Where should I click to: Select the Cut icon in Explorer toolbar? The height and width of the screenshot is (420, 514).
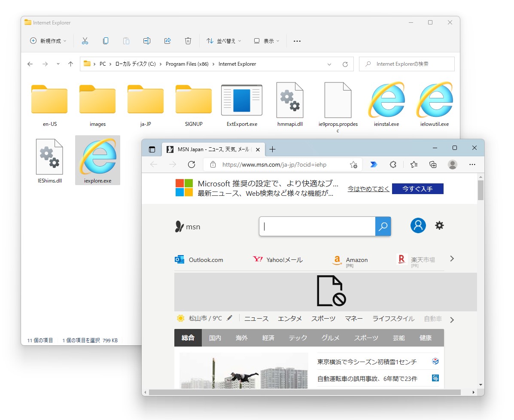85,41
